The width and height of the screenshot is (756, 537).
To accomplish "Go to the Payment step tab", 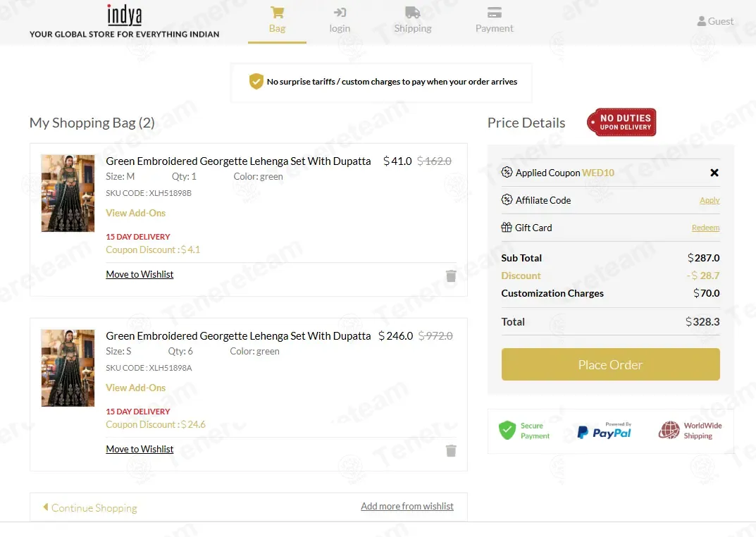I will [x=494, y=22].
